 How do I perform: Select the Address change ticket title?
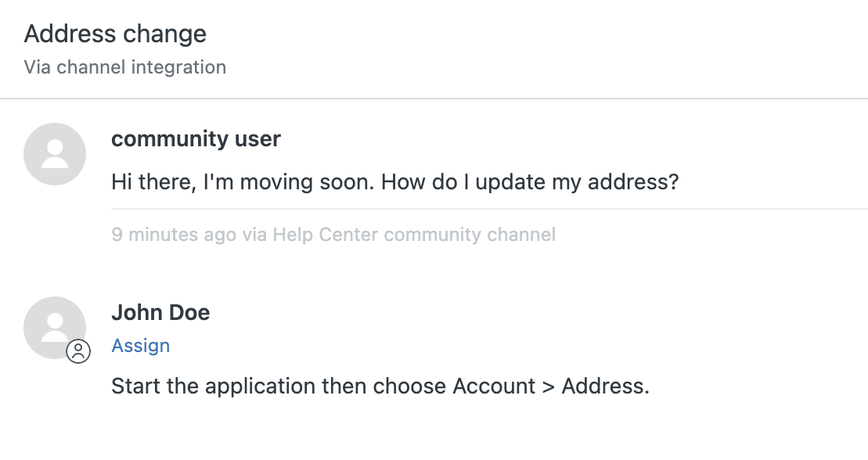pyautogui.click(x=115, y=34)
